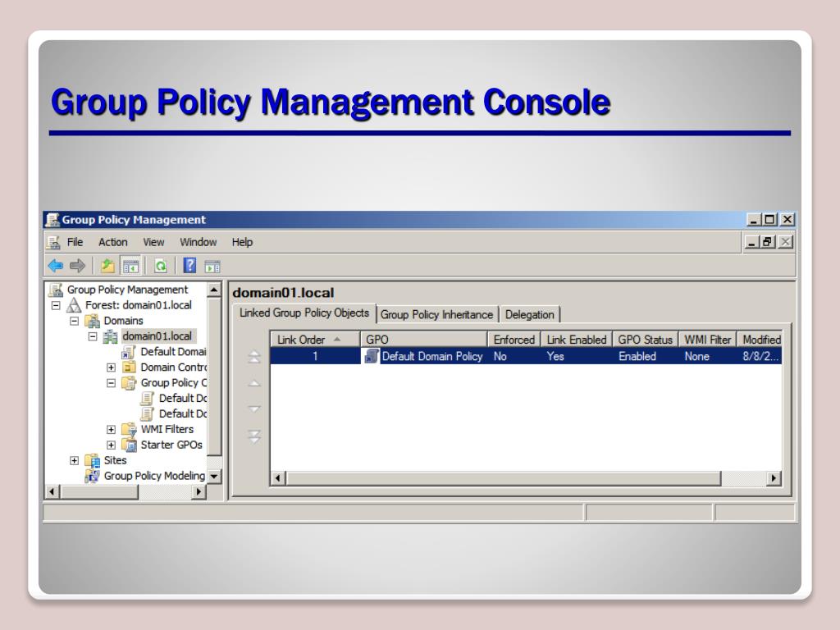The image size is (840, 630).
Task: Toggle the Show/Hide Console Tree icon
Action: (130, 265)
